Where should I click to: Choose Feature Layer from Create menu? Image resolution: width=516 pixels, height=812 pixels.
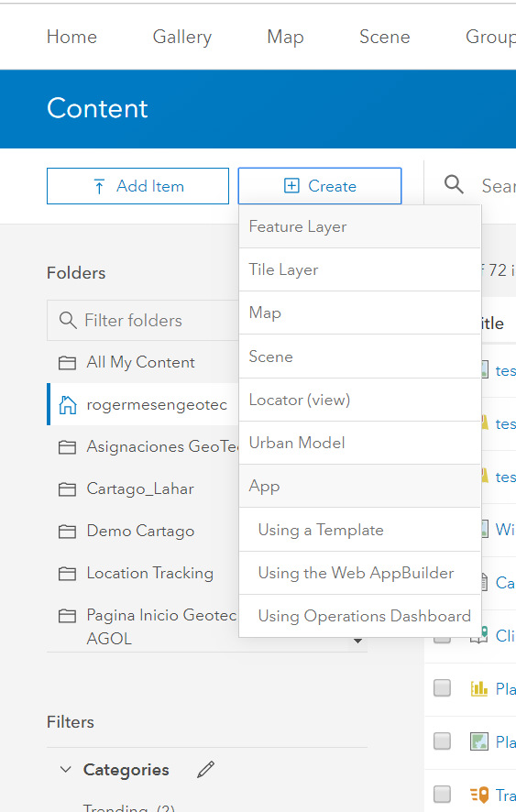coord(360,226)
